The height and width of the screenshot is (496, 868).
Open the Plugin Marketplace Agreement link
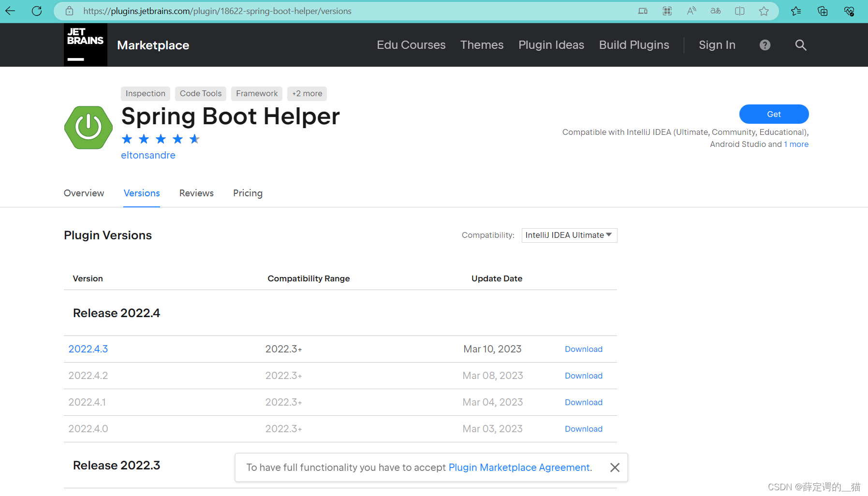pos(519,467)
